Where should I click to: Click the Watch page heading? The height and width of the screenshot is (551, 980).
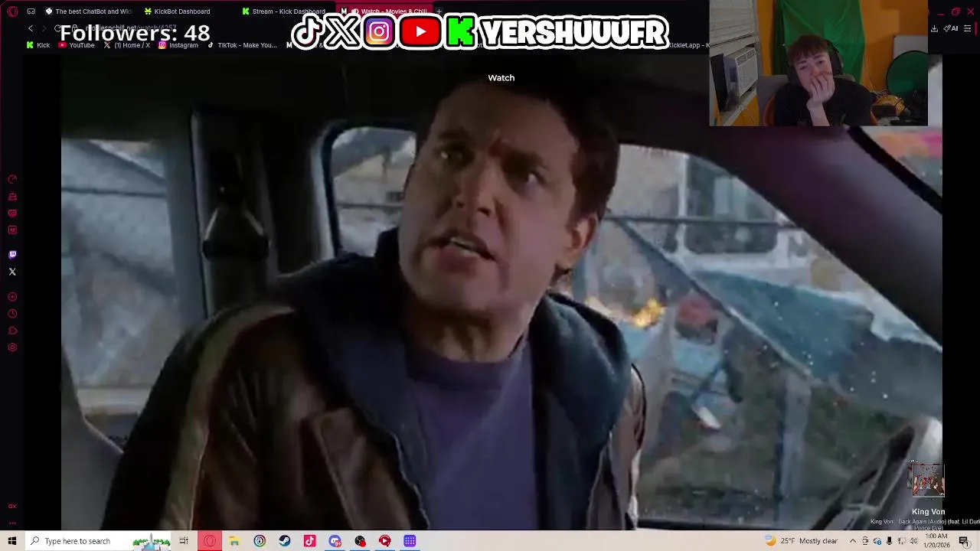[x=501, y=77]
